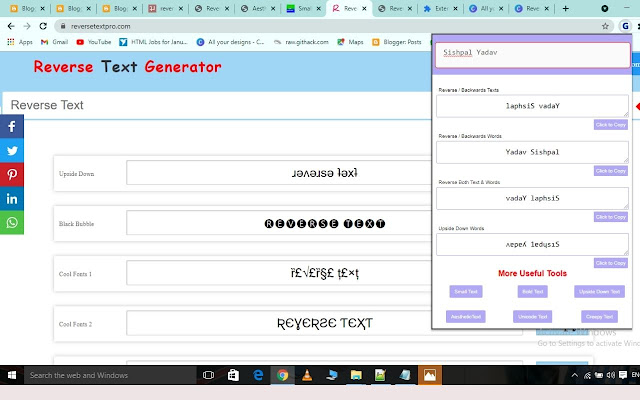Open VLC media player from the taskbar

pyautogui.click(x=307, y=375)
